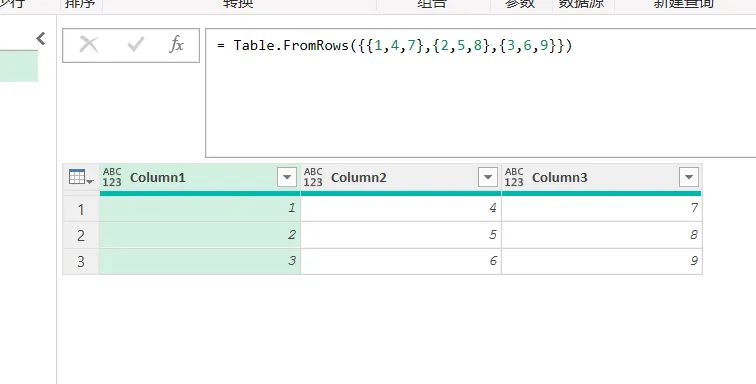The image size is (756, 384).
Task: Click the cell containing 1 in Column1
Action: coord(200,209)
